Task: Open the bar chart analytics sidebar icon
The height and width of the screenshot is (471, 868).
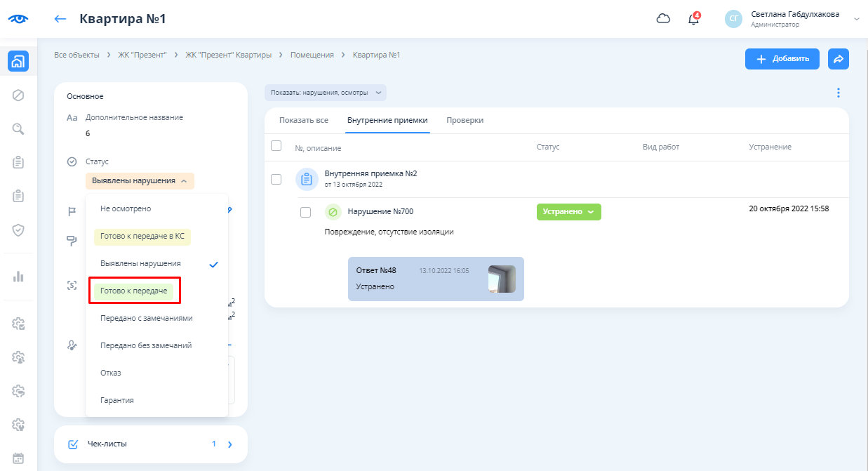Action: (18, 276)
